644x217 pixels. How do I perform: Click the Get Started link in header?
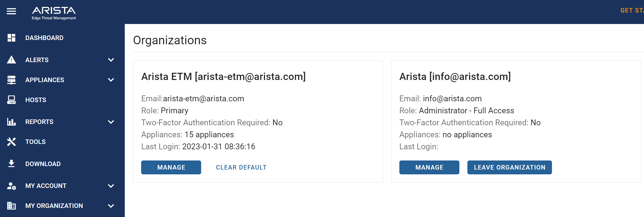[632, 11]
